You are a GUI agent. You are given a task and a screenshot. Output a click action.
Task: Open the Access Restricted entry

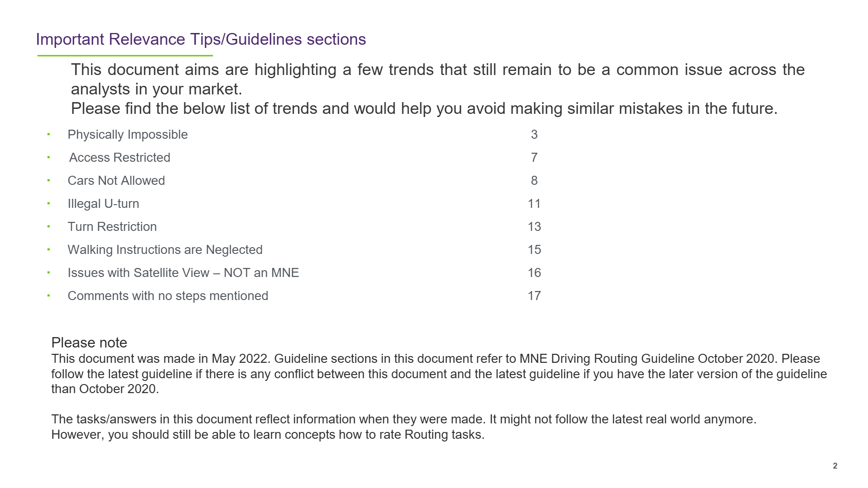pyautogui.click(x=120, y=158)
